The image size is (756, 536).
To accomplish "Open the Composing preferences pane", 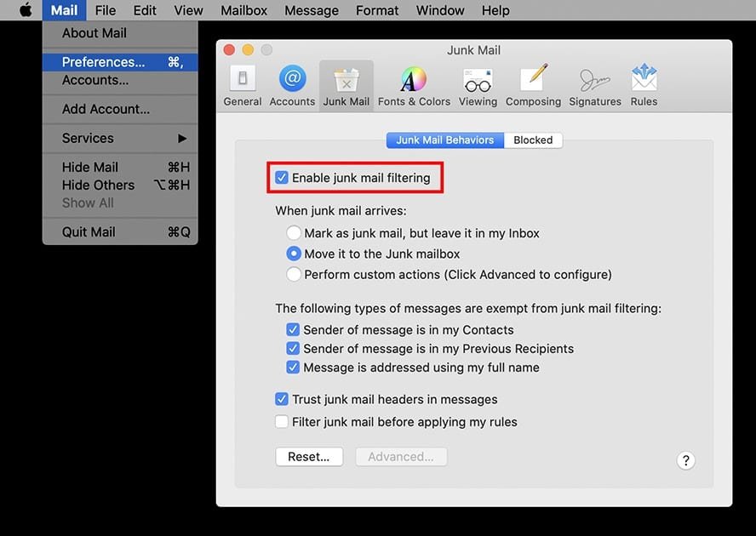I will [x=533, y=86].
